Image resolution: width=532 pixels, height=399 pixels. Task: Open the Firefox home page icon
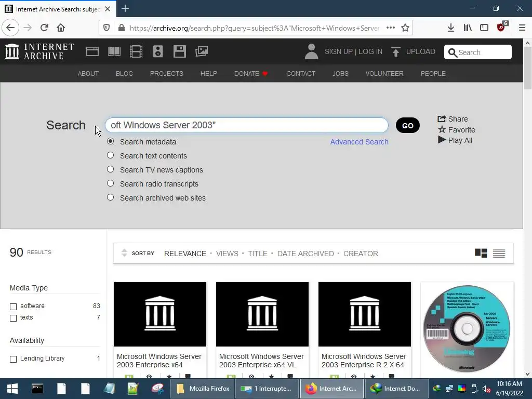pos(61,28)
